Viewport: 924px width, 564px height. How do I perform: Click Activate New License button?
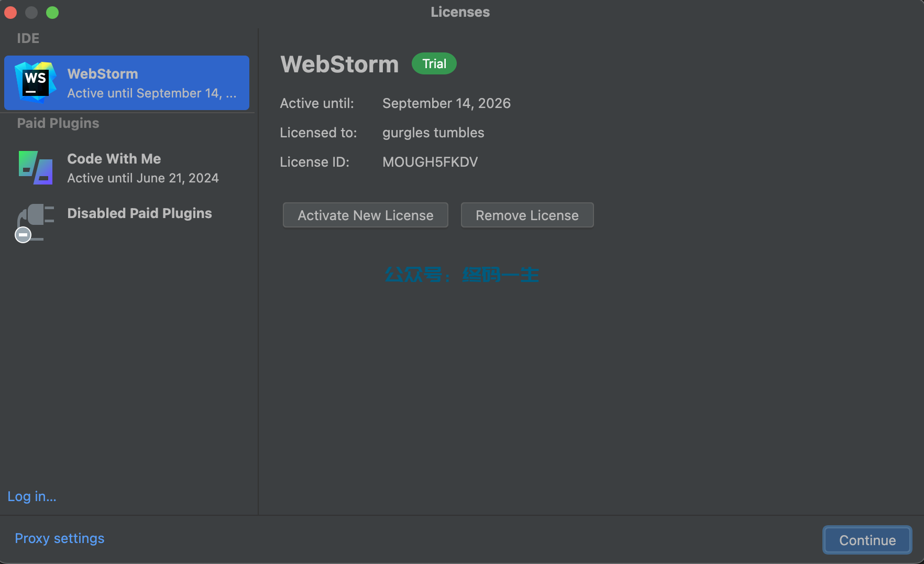pyautogui.click(x=366, y=215)
